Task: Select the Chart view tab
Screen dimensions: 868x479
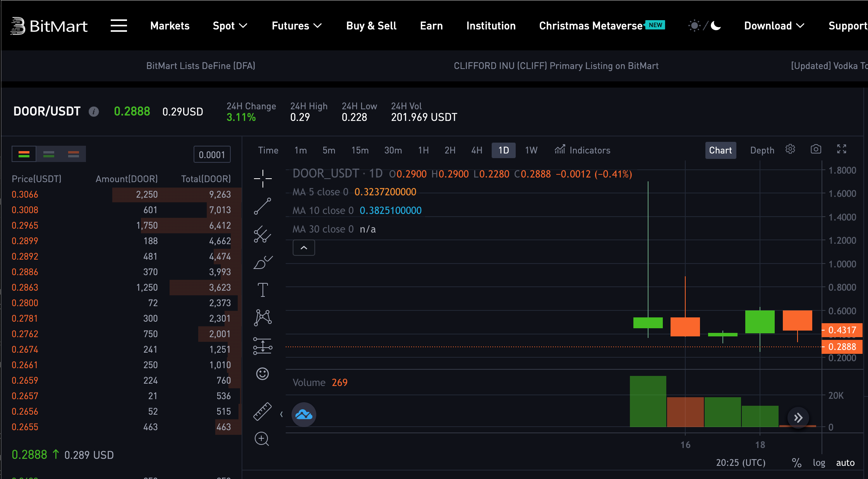Action: (720, 150)
